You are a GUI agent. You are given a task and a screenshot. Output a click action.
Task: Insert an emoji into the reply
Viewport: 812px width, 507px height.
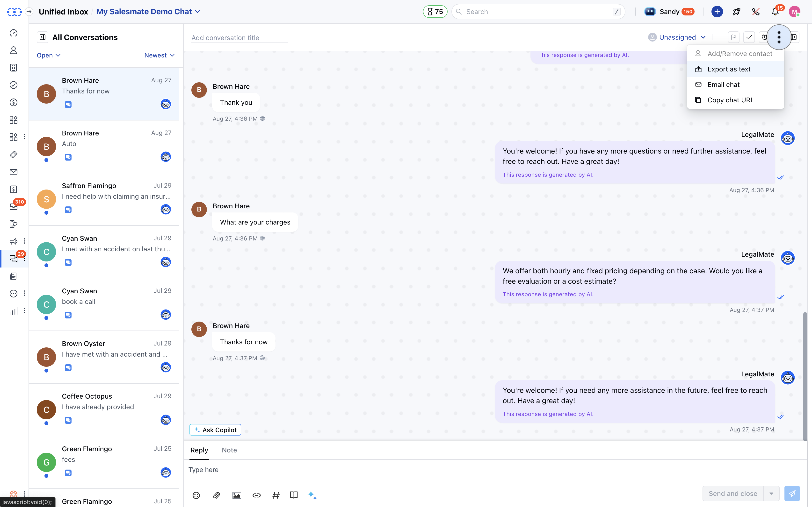(196, 495)
